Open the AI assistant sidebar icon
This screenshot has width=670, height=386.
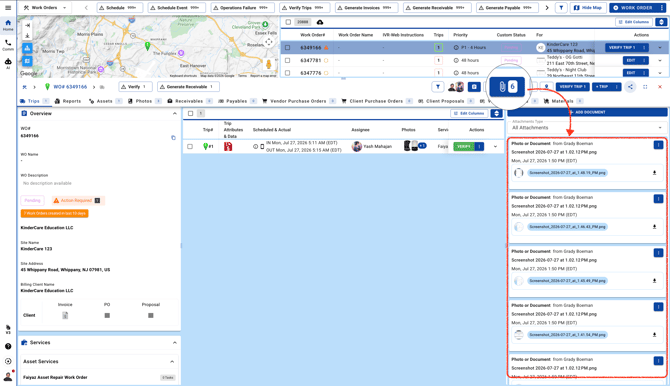(8, 64)
